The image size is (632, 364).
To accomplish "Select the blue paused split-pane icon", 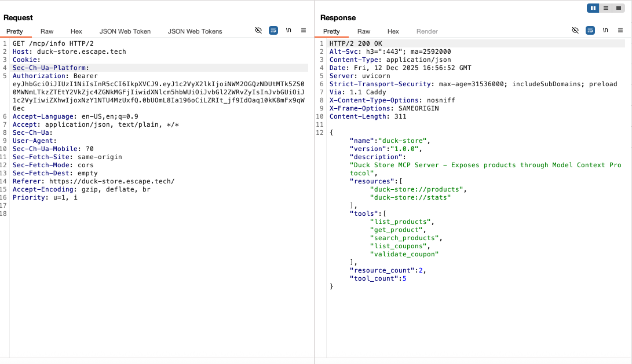I will pyautogui.click(x=591, y=8).
